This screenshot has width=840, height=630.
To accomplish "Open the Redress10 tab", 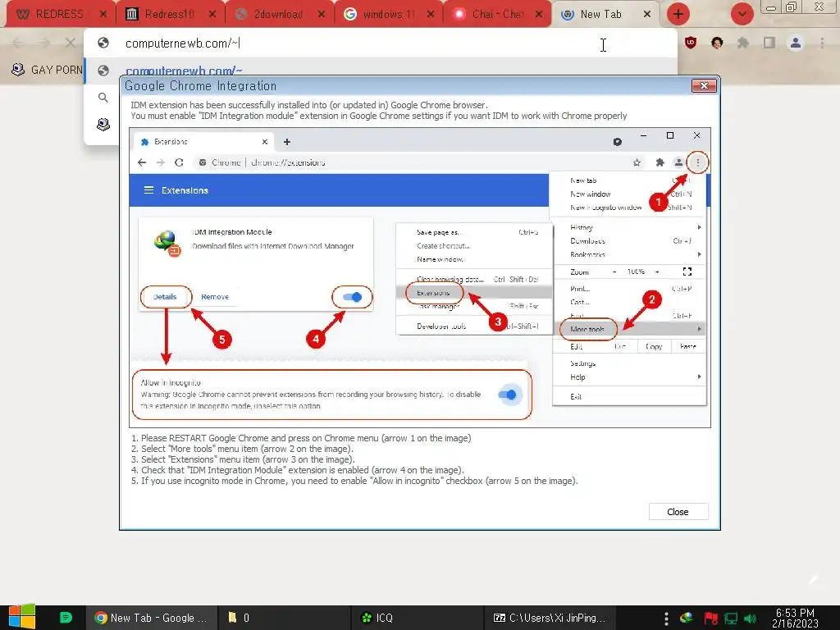I will pyautogui.click(x=169, y=14).
